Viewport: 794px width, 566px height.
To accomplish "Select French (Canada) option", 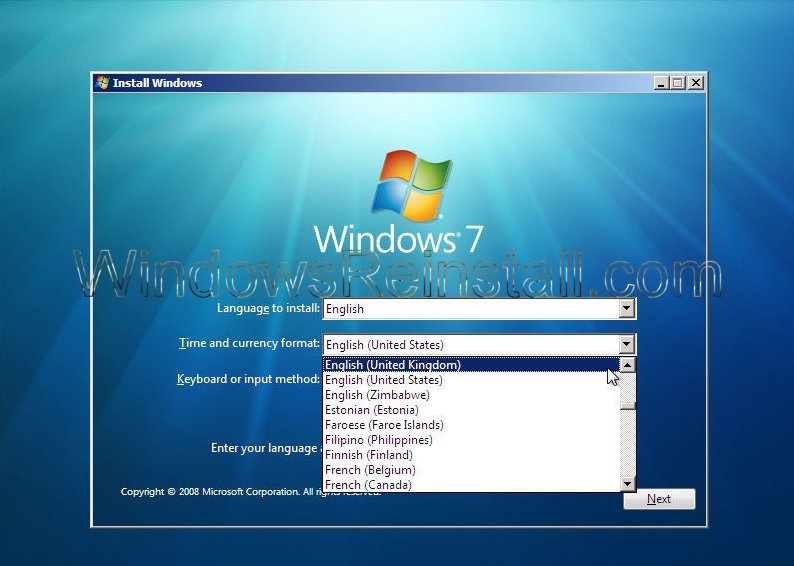I will pos(368,485).
